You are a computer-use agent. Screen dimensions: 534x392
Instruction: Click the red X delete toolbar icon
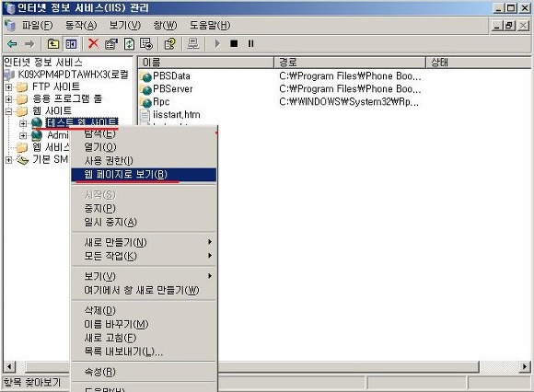pyautogui.click(x=93, y=43)
